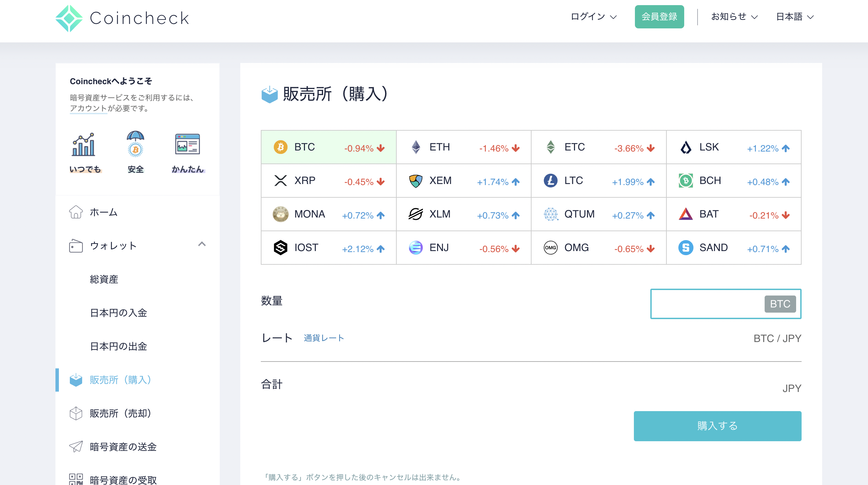
Task: Click the wallet icon in sidebar
Action: point(76,246)
